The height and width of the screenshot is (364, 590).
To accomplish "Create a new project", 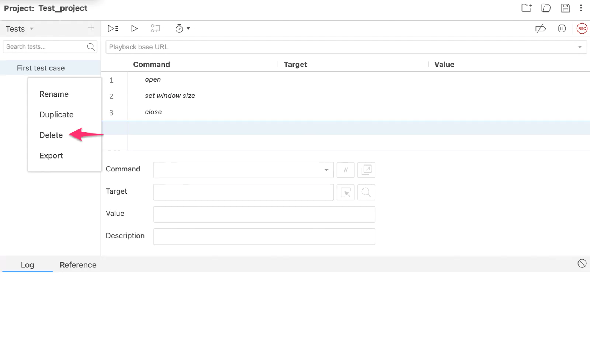I will click(x=526, y=8).
